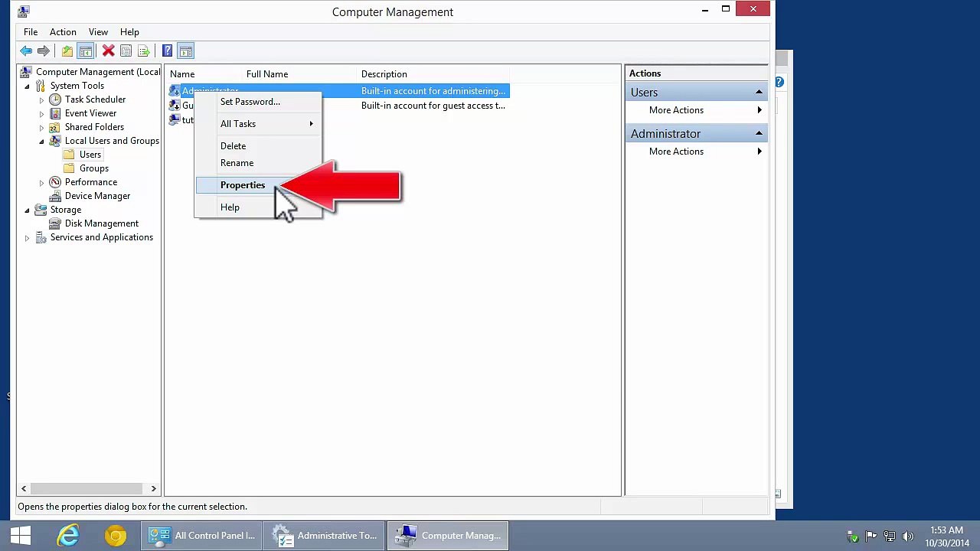Choose Set Password from context menu
Screen dimensions: 980x551
tap(259, 102)
